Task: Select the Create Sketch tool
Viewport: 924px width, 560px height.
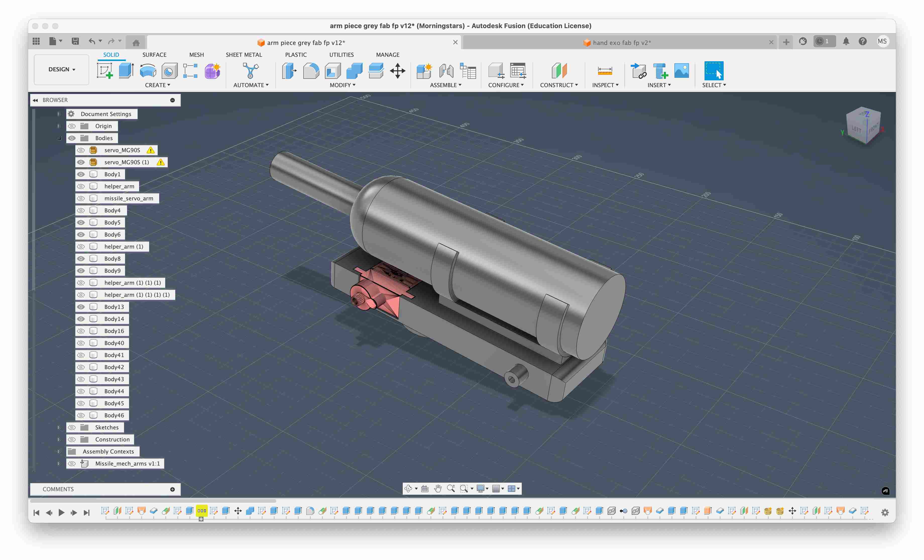Action: (105, 71)
